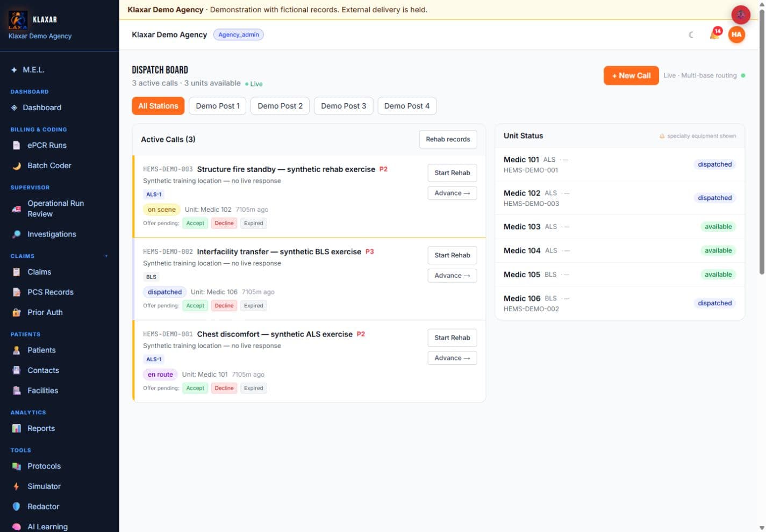766x532 pixels.
Task: Switch to Demo Post 2 station
Action: pyautogui.click(x=280, y=106)
